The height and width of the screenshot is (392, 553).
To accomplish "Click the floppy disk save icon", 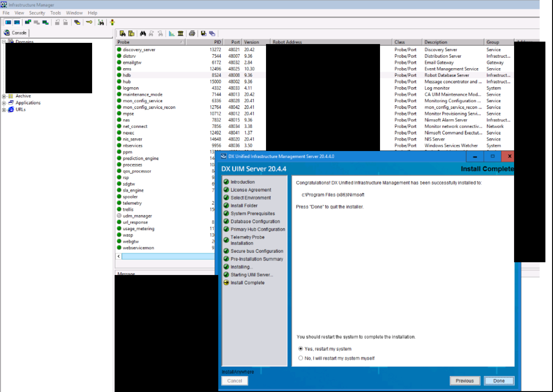I will 203,33.
